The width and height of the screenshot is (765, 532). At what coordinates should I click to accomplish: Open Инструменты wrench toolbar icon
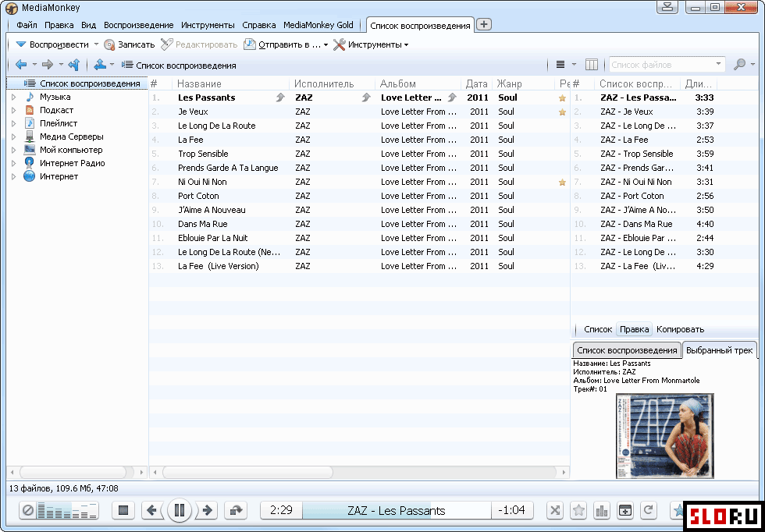(339, 44)
